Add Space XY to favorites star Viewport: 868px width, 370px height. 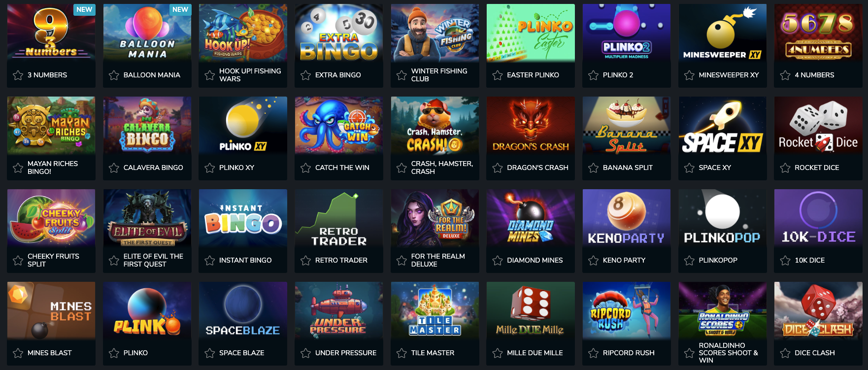689,168
